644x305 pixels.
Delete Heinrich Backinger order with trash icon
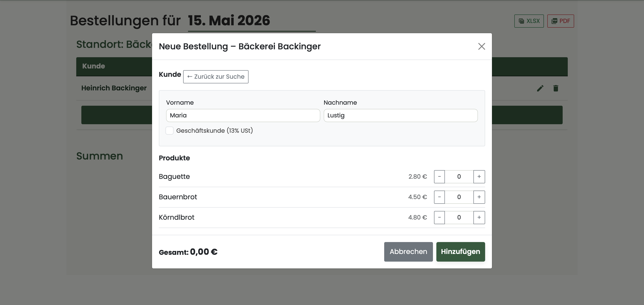(x=556, y=88)
